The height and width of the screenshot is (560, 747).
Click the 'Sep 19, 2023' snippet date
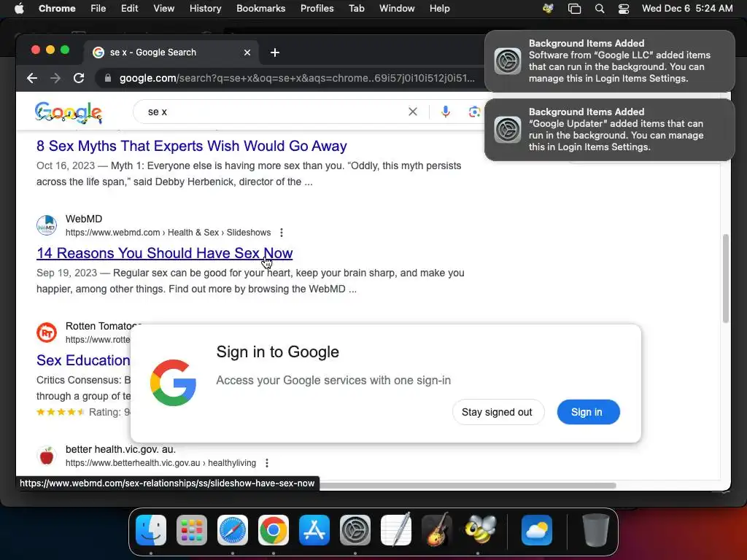(66, 273)
